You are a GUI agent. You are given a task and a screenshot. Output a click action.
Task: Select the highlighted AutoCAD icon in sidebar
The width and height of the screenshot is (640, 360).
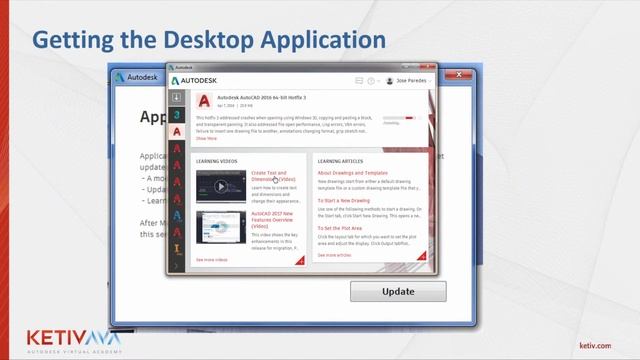[176, 132]
